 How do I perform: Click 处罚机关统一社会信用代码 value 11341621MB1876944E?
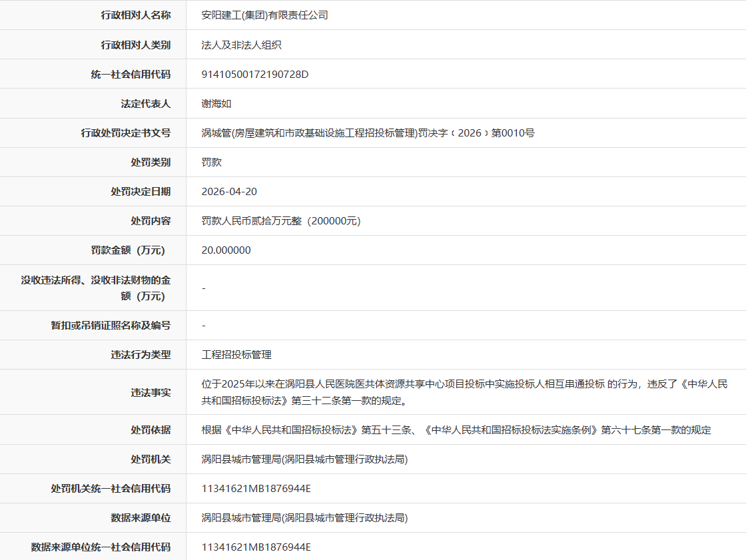(x=256, y=489)
